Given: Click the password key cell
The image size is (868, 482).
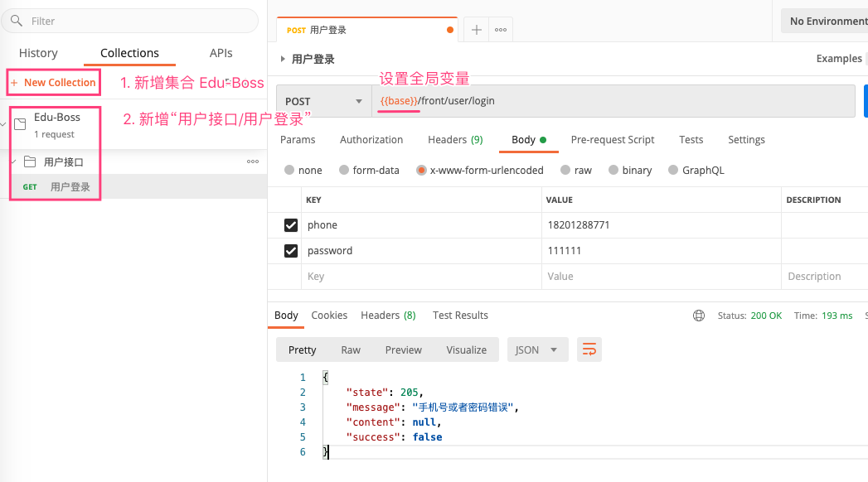Looking at the screenshot, I should coord(421,251).
